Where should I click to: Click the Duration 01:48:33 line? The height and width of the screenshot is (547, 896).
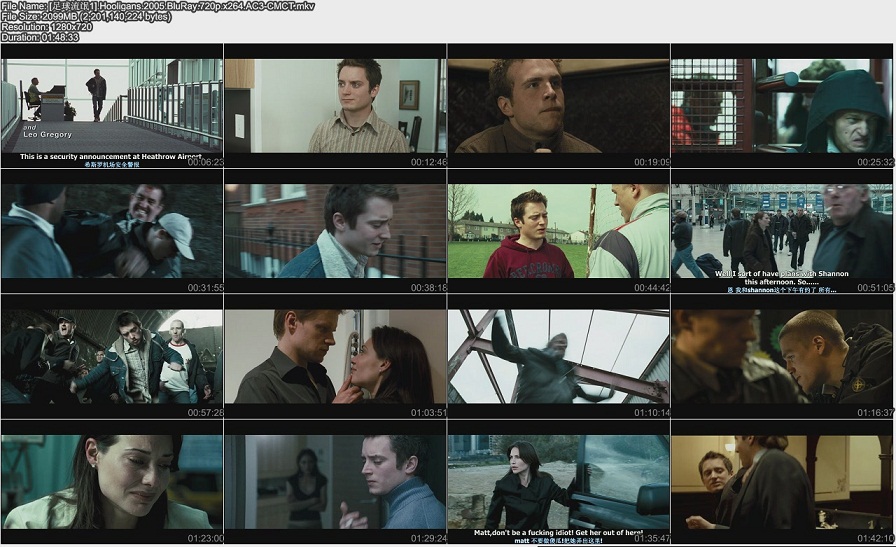(x=40, y=37)
